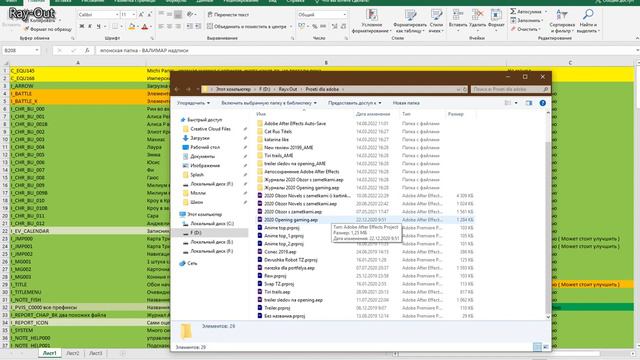Open the Fill dropdown in ribbon
640x360 pixels.
pyautogui.click(x=527, y=20)
